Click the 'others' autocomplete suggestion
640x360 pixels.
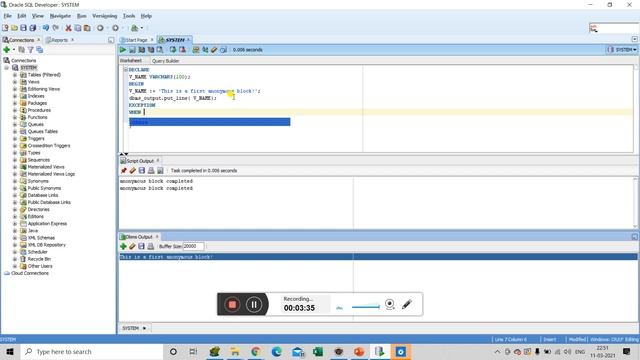pyautogui.click(x=210, y=122)
